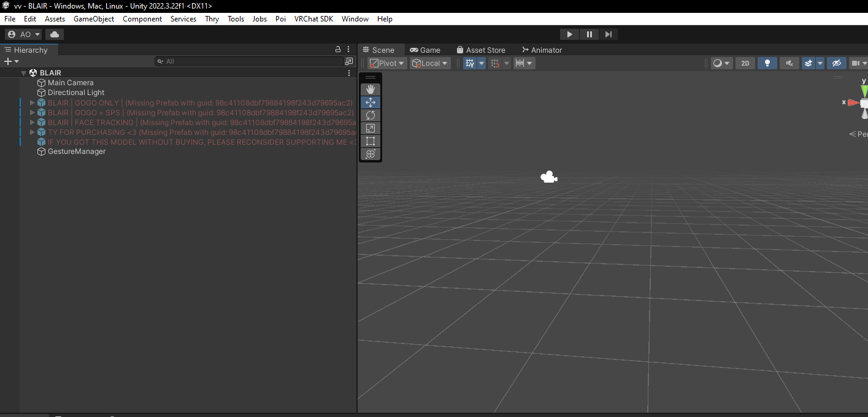Viewport: 868px width, 417px height.
Task: Toggle 2D scene view mode
Action: point(745,63)
